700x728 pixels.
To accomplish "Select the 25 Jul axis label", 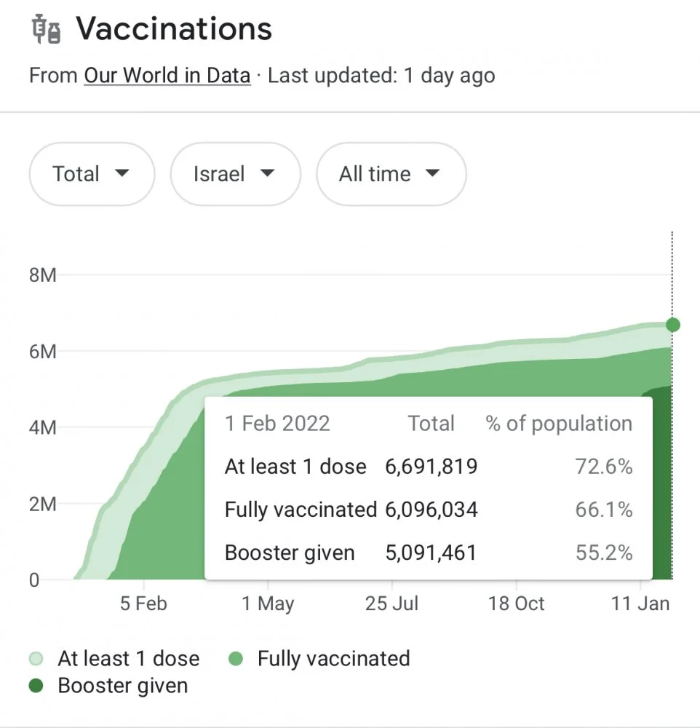I will tap(392, 604).
